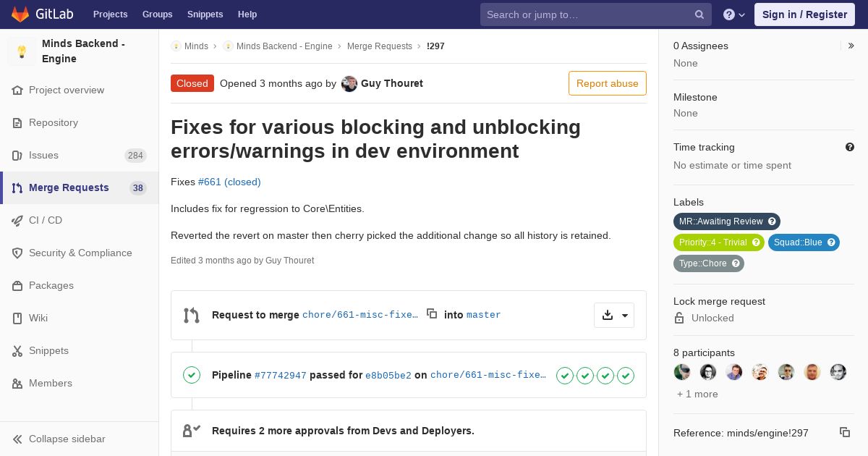Click Sign in / Register button
868x456 pixels.
[804, 14]
